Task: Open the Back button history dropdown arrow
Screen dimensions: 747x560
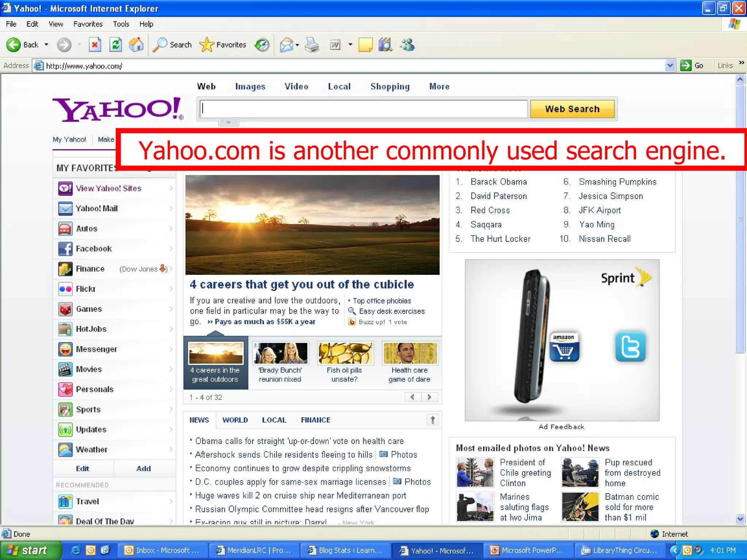Action: click(46, 45)
